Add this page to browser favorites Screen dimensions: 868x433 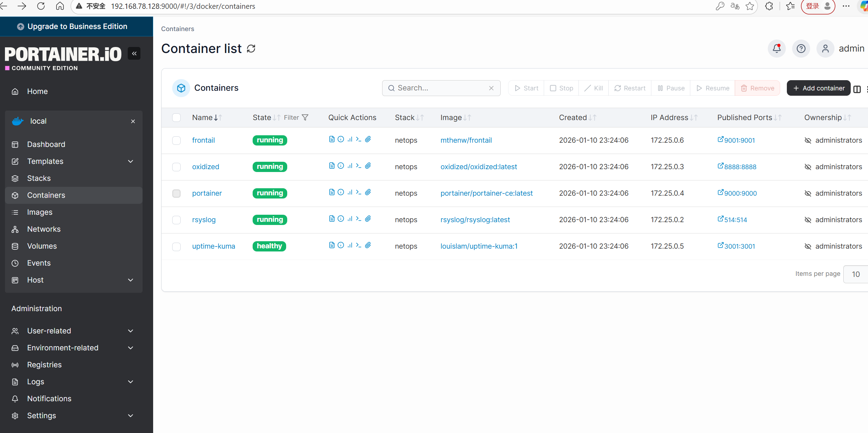click(750, 6)
